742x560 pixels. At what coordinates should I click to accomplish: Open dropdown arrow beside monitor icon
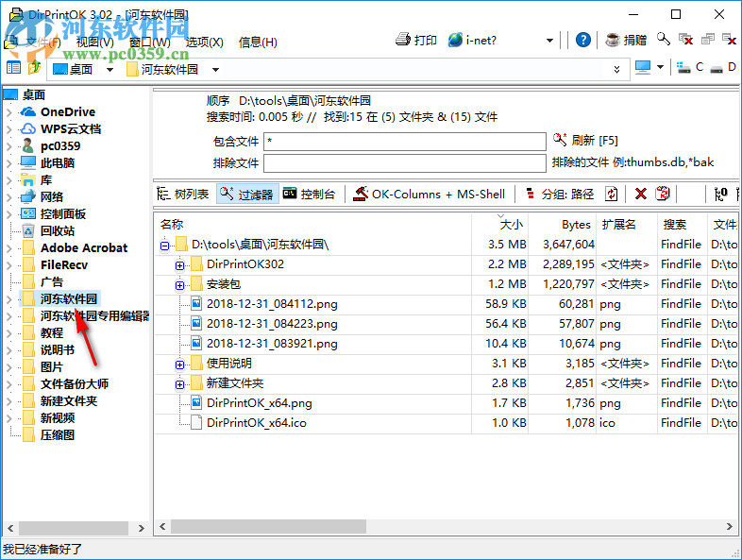pos(661,67)
